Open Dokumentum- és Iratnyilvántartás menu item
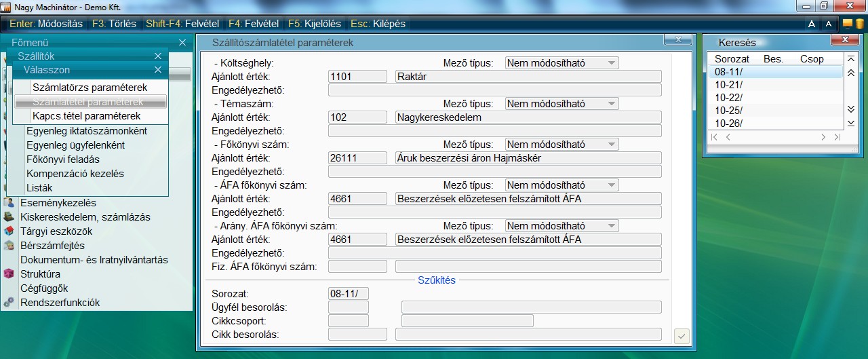This screenshot has width=868, height=359. coord(94,260)
